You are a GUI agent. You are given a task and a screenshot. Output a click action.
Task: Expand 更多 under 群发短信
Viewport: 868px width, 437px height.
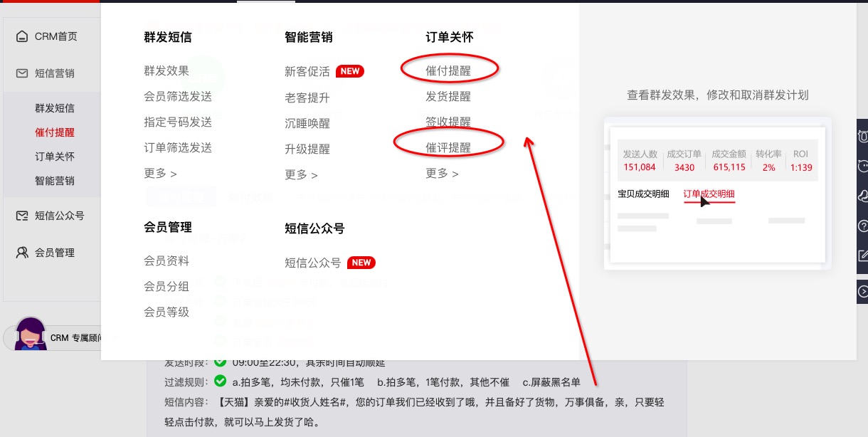click(160, 174)
